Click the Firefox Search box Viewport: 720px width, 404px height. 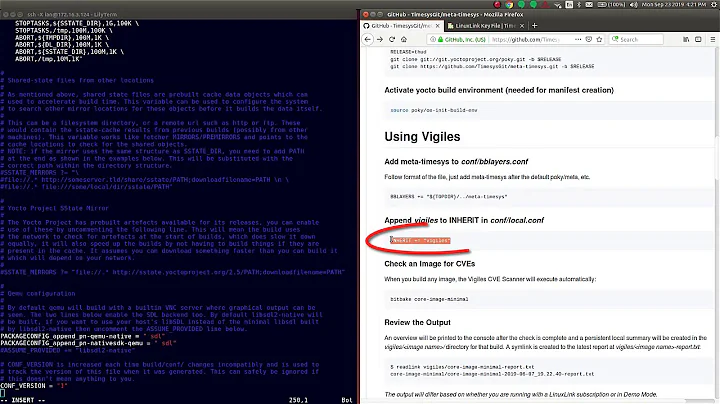coord(636,39)
